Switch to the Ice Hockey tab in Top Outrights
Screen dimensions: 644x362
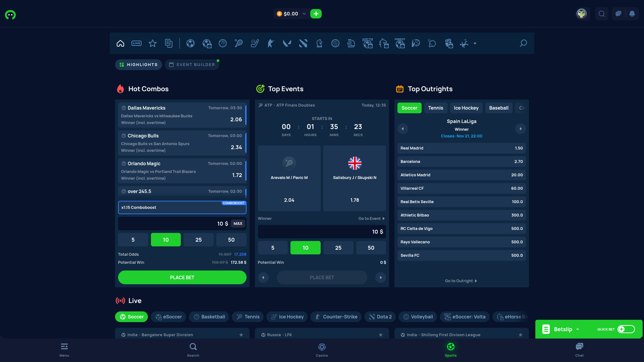point(466,108)
